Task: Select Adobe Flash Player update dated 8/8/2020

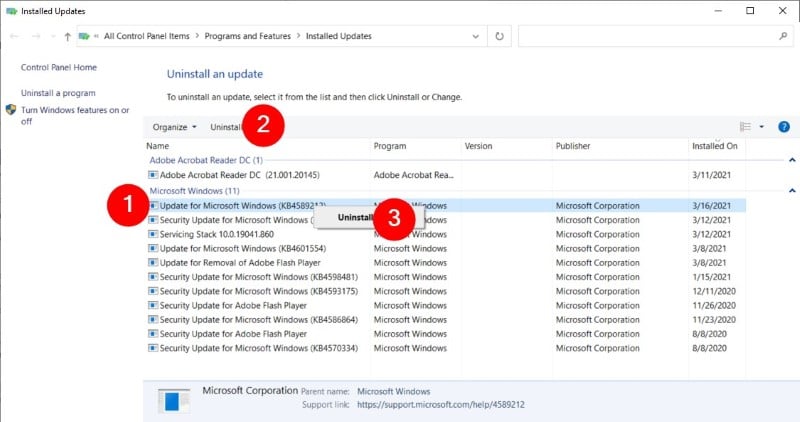Action: click(233, 334)
